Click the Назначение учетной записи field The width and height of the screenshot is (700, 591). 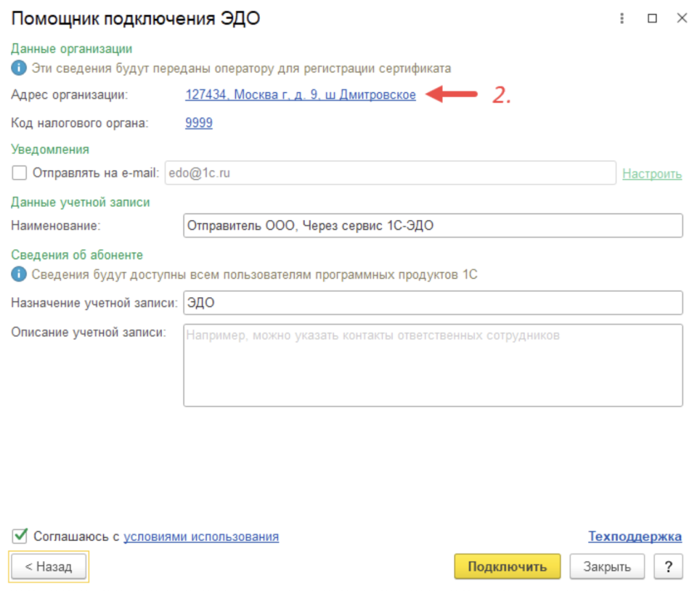click(x=433, y=303)
